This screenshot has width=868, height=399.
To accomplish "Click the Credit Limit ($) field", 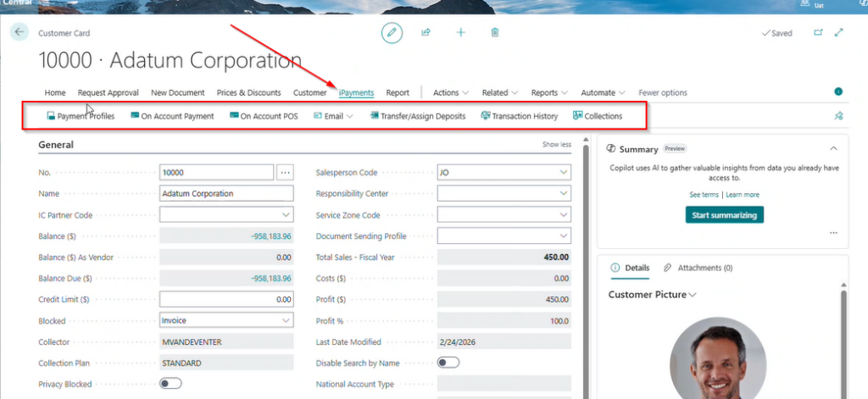I will pyautogui.click(x=226, y=299).
